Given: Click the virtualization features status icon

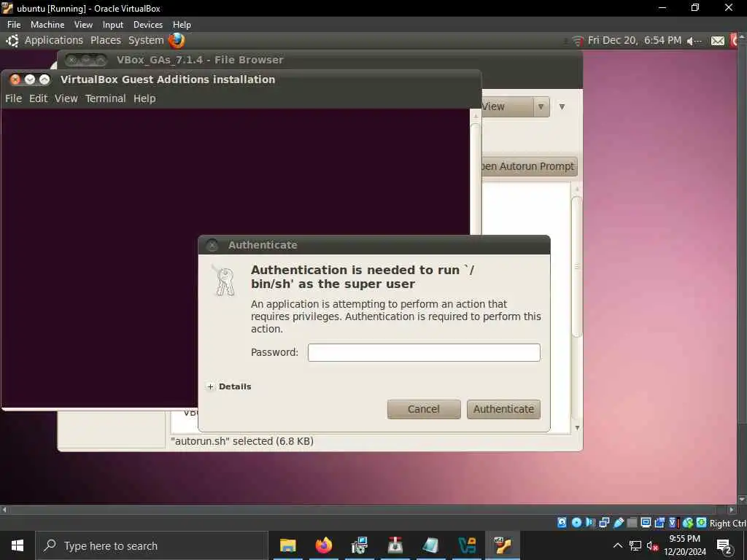Looking at the screenshot, I should click(x=673, y=523).
